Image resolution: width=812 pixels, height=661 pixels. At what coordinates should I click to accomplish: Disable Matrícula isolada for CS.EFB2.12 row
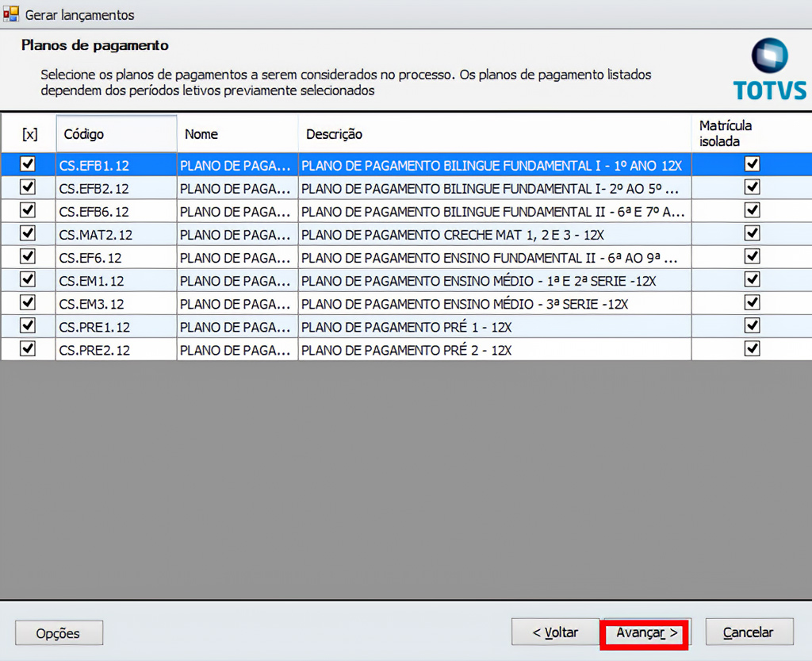[x=752, y=187]
